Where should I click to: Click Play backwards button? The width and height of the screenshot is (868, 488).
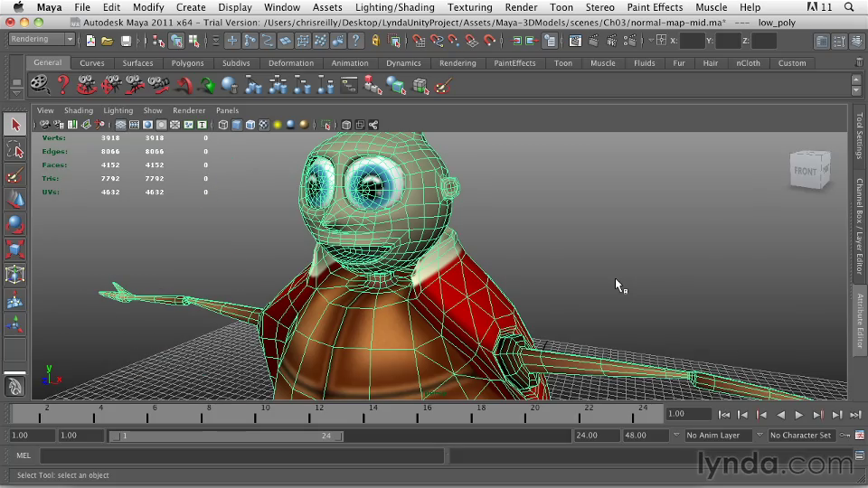(x=780, y=415)
